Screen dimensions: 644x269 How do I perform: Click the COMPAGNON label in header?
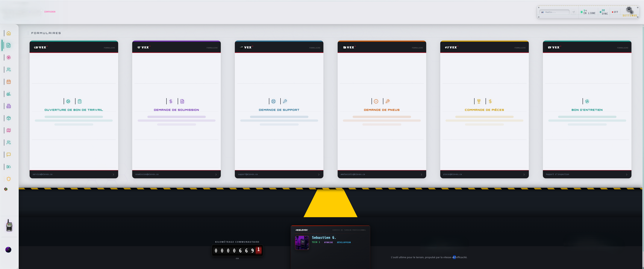50,12
